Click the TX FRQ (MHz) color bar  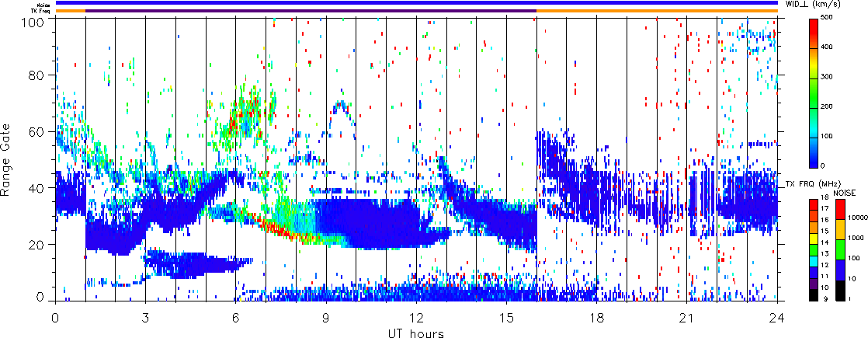[814, 250]
